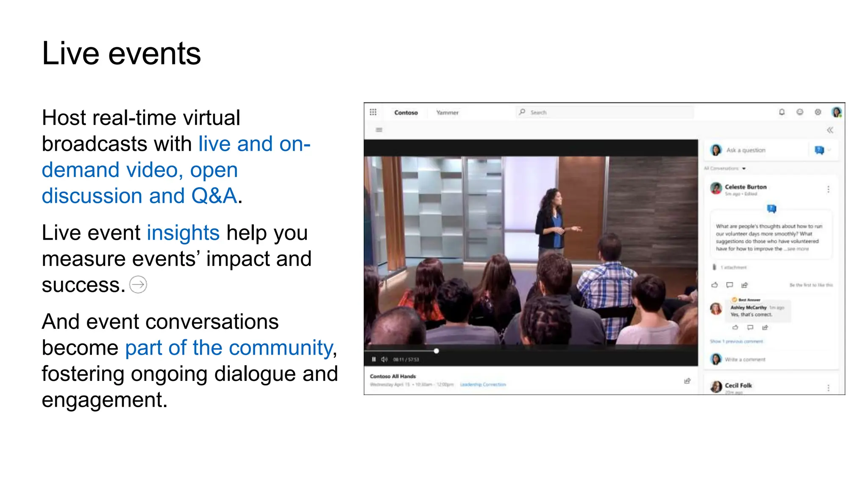Click Show 1 previous comment

pyautogui.click(x=736, y=341)
